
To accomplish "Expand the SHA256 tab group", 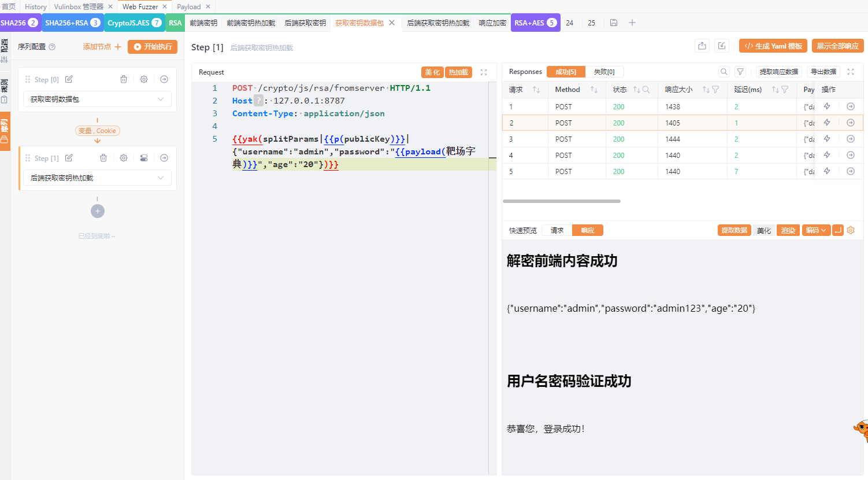I will 20,23.
